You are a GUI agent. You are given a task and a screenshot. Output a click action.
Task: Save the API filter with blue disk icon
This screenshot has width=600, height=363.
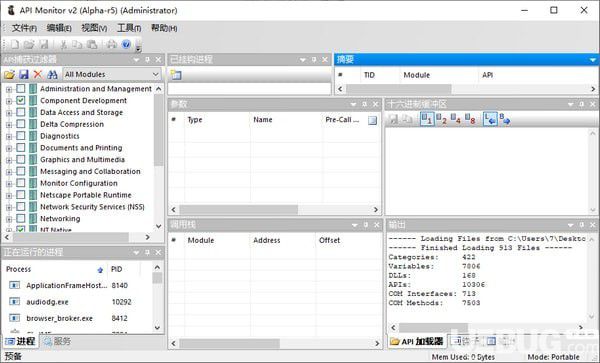coord(24,74)
